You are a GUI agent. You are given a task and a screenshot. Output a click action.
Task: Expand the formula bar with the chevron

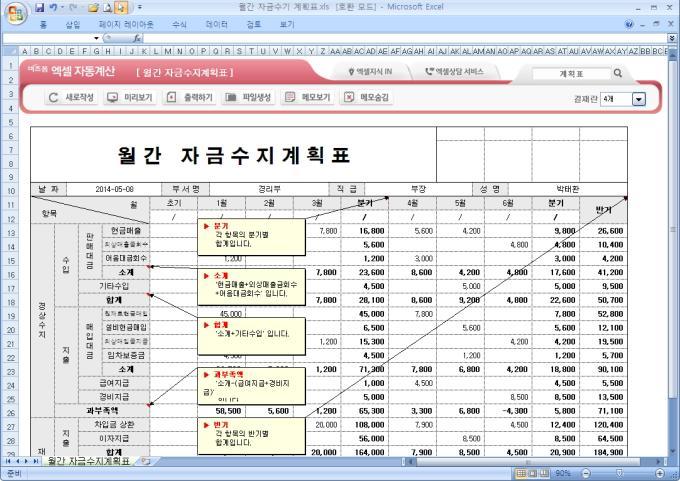coord(672,38)
